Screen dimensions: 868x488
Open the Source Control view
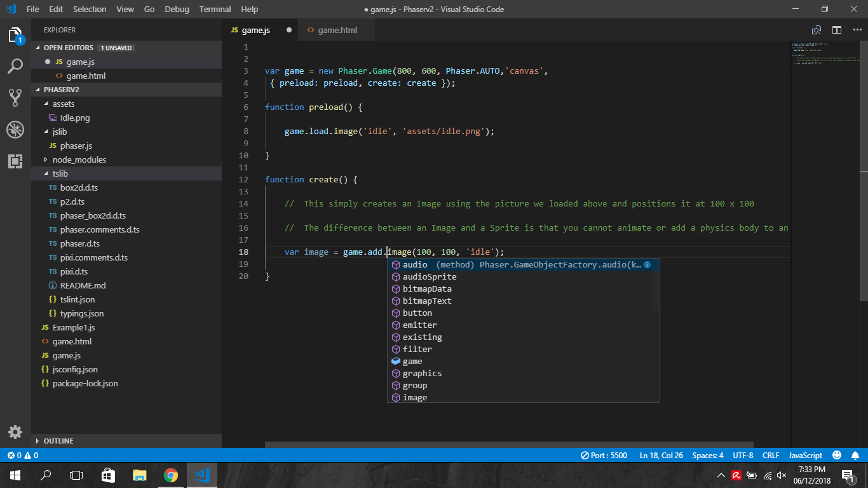pyautogui.click(x=15, y=97)
